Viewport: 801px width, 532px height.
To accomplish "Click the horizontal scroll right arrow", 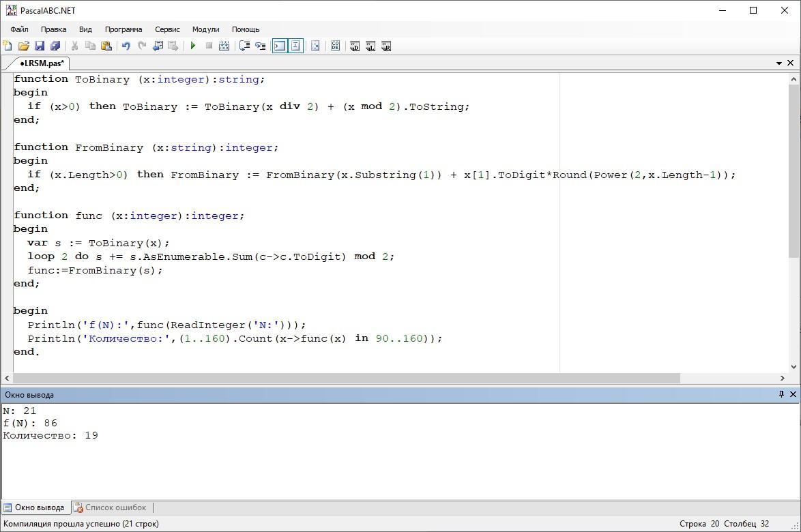I will click(x=782, y=379).
